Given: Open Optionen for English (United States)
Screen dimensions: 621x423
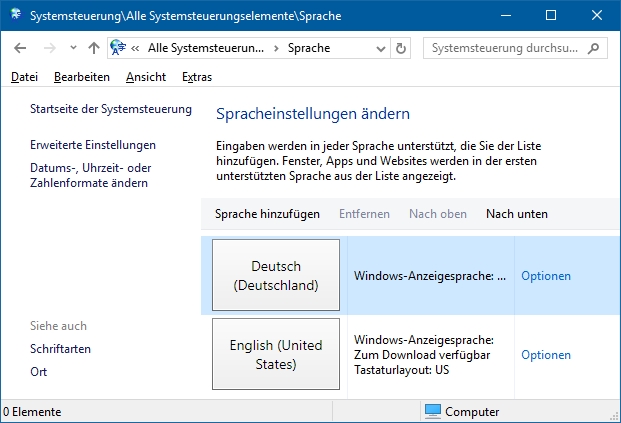Looking at the screenshot, I should [x=546, y=355].
